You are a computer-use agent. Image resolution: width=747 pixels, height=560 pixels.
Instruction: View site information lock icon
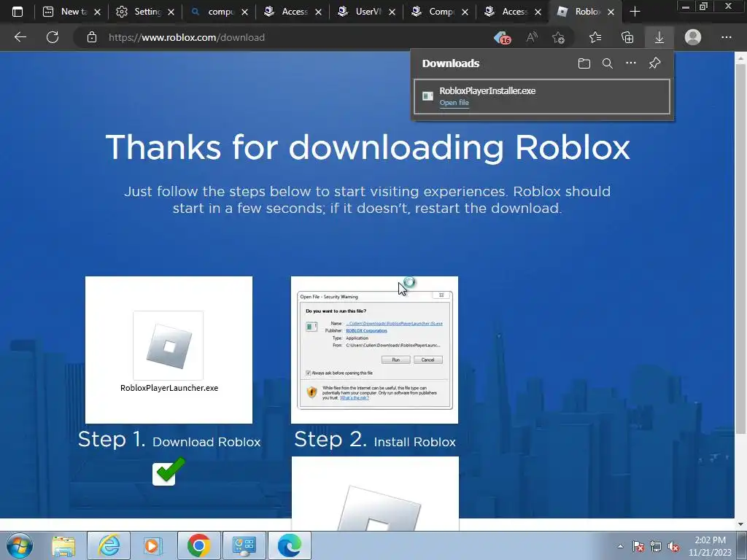(92, 37)
